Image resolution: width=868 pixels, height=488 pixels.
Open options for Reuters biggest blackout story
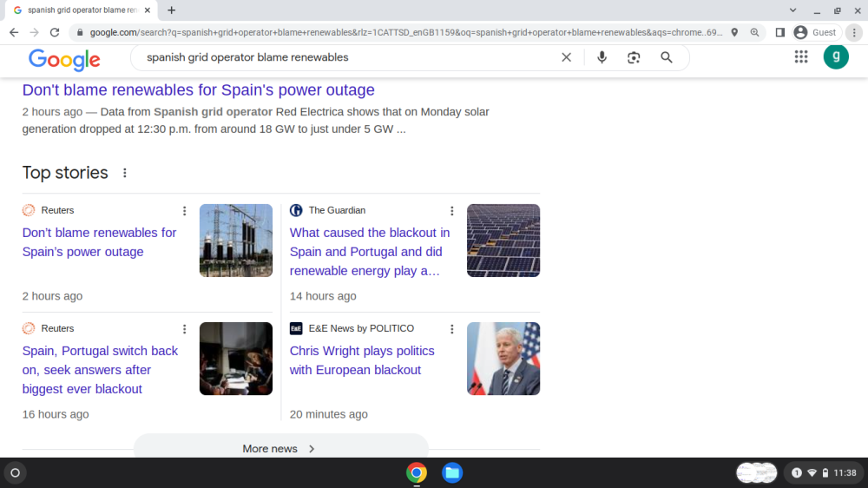pyautogui.click(x=184, y=329)
